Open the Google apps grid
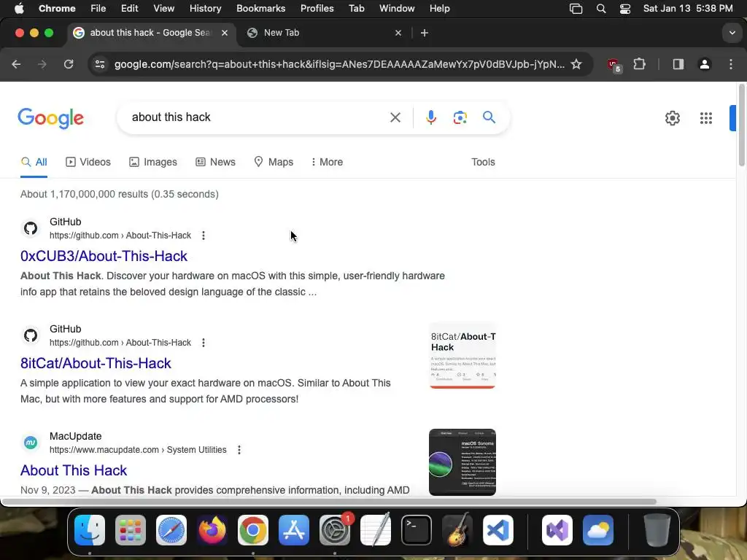Image resolution: width=747 pixels, height=560 pixels. (x=706, y=118)
